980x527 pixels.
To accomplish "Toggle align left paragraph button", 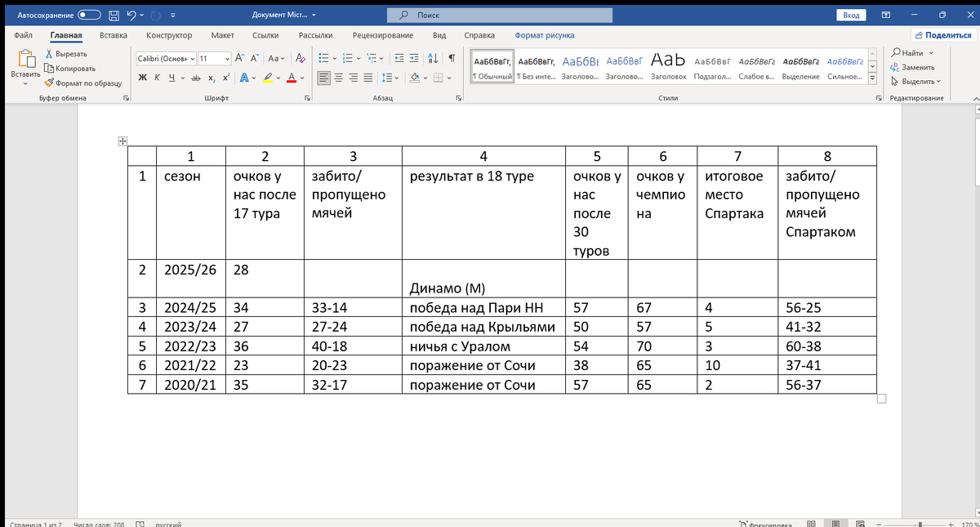I will [x=324, y=78].
